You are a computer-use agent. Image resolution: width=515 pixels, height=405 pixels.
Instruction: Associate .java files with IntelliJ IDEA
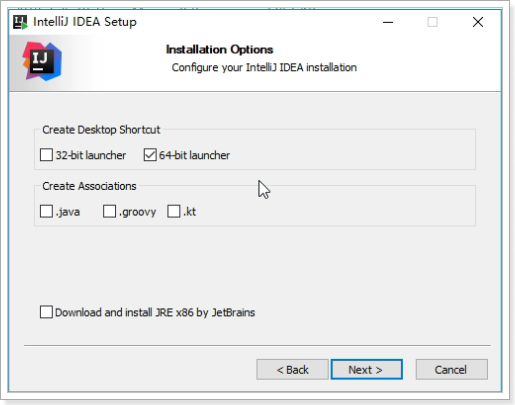[46, 211]
